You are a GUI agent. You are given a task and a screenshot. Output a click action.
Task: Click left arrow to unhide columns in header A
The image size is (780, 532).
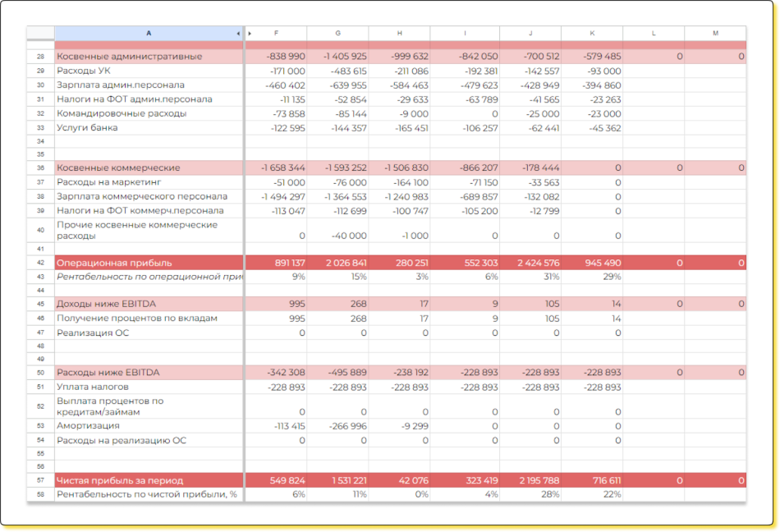point(238,34)
